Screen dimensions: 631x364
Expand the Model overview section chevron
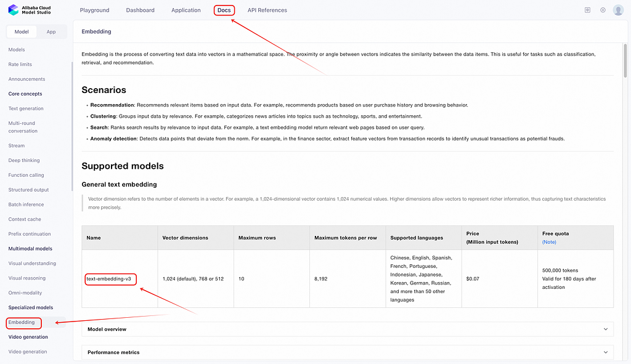point(606,329)
